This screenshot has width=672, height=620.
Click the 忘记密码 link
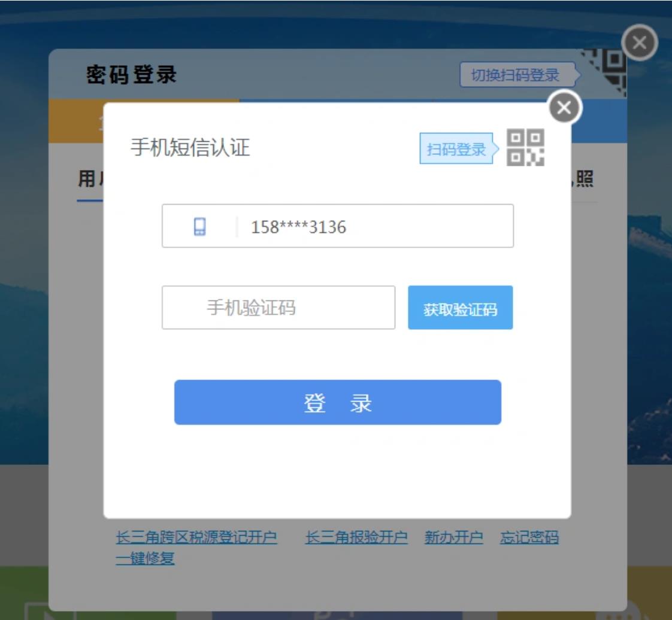pos(529,537)
